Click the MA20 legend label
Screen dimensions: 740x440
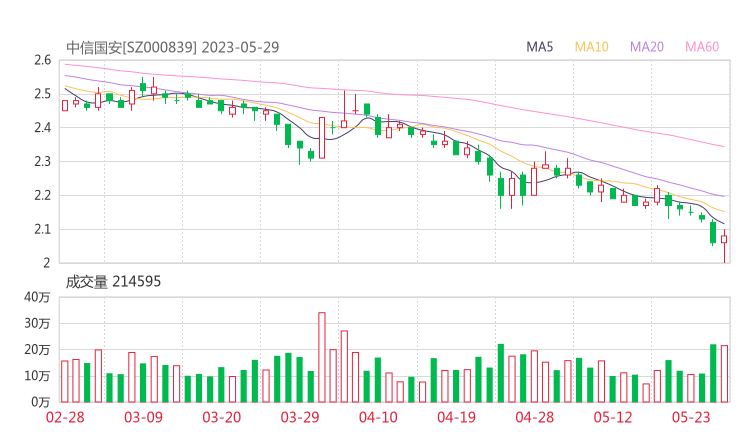(647, 47)
